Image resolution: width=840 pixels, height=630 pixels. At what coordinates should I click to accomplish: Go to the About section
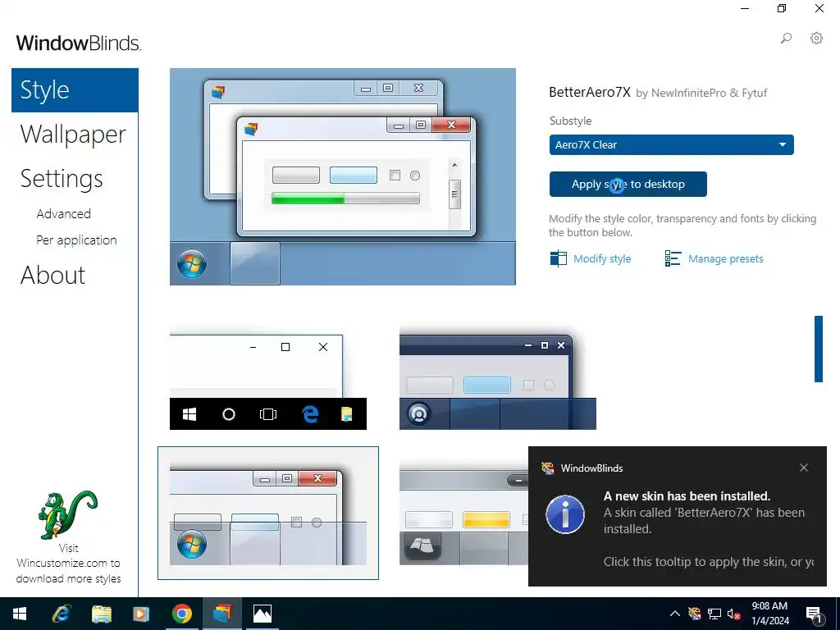pos(52,276)
